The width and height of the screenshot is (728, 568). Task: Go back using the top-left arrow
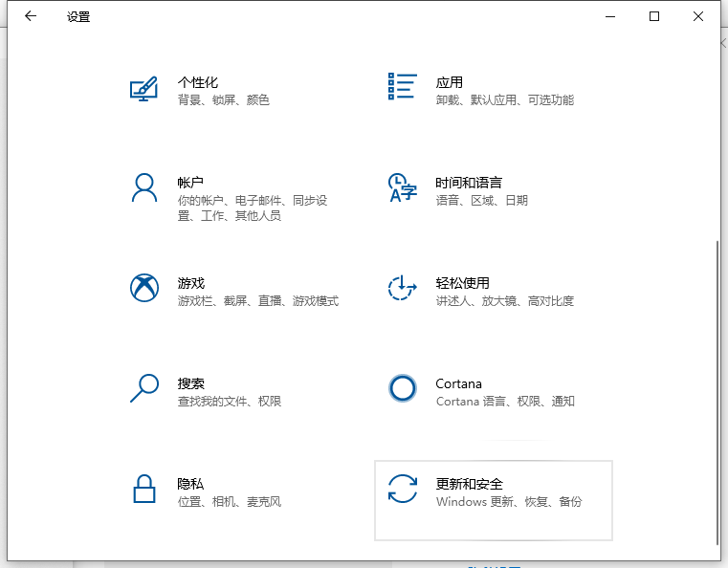tap(31, 16)
